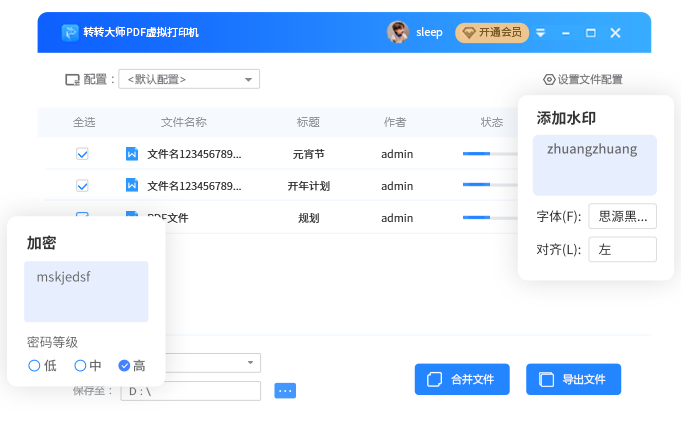Select the file name in 元宵节 row
The width and height of the screenshot is (681, 438).
pos(194,154)
